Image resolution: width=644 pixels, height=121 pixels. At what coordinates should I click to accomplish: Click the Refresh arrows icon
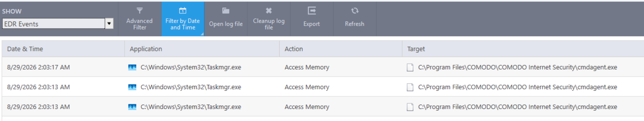[355, 11]
